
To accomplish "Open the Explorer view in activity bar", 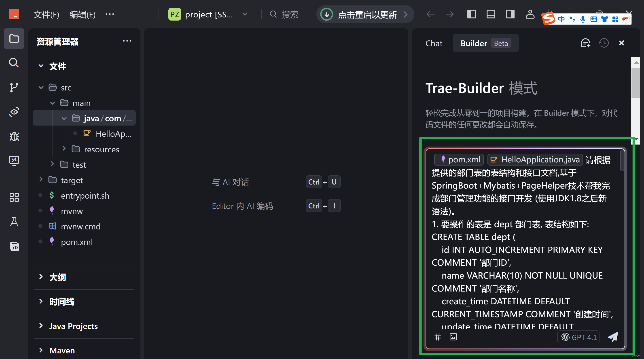I will pos(14,39).
